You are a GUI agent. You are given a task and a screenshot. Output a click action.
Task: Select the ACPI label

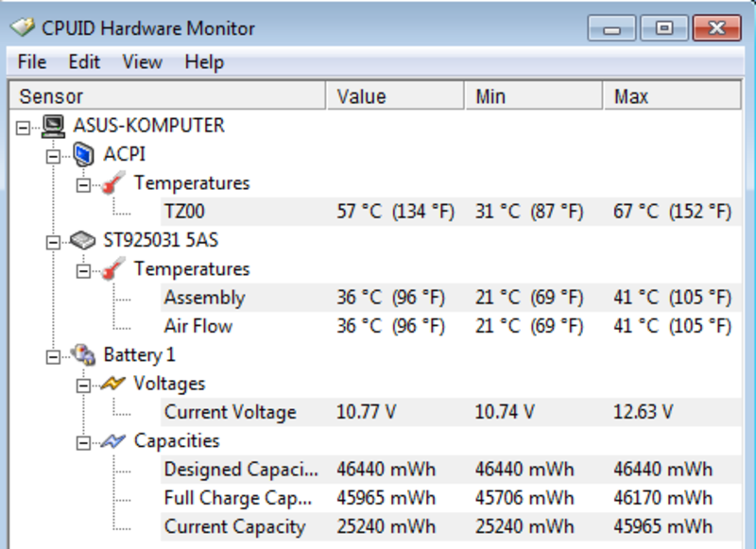point(125,154)
